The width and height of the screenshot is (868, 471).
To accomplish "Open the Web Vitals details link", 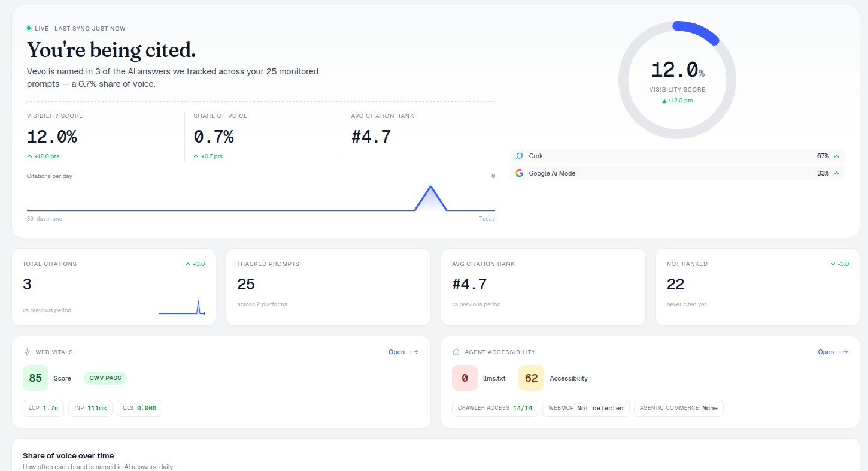I will 403,352.
